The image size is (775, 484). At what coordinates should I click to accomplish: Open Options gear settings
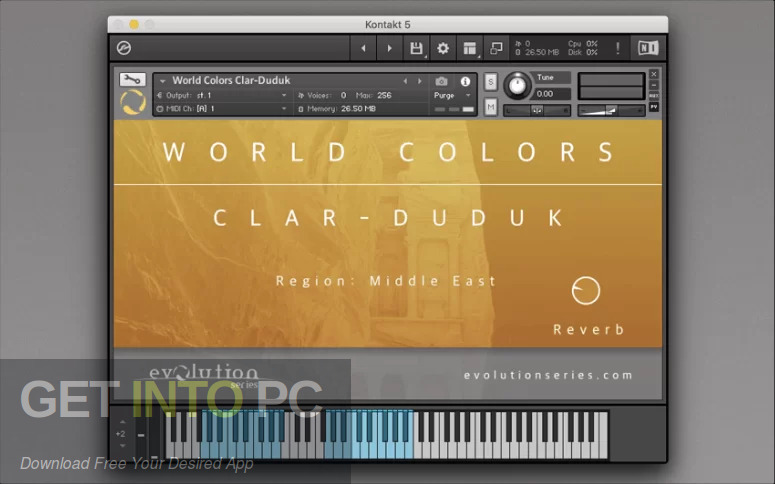pos(443,48)
